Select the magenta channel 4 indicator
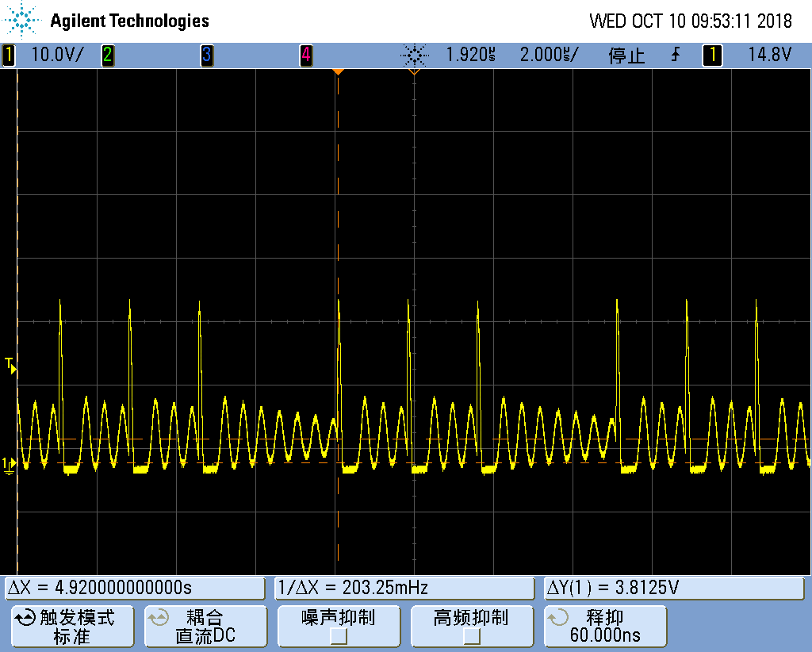The image size is (812, 652). point(306,55)
